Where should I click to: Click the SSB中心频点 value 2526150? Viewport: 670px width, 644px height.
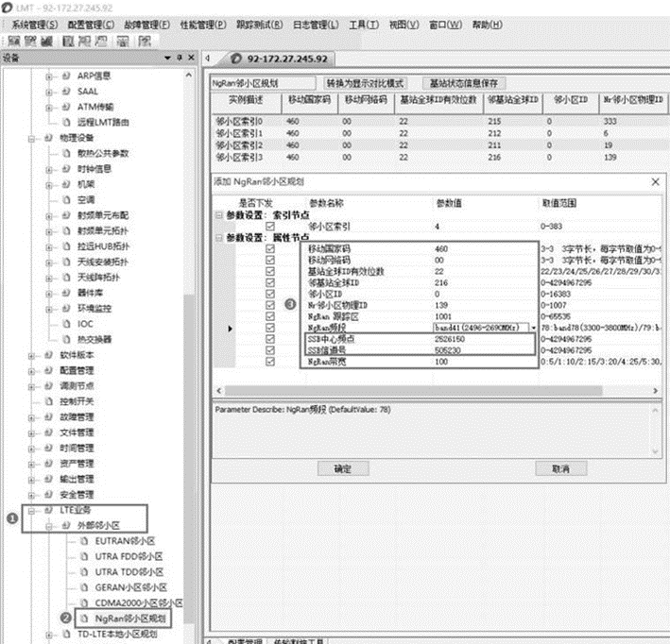(450, 339)
